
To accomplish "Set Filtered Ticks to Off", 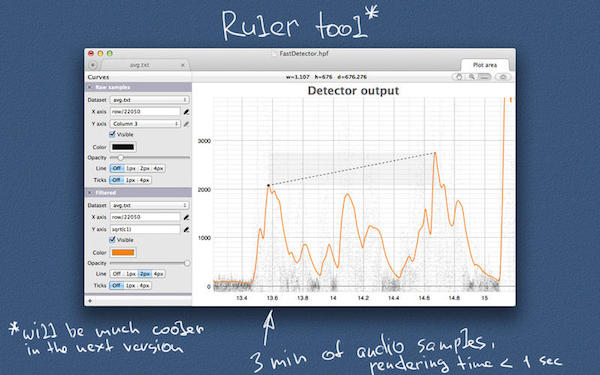I will (117, 285).
